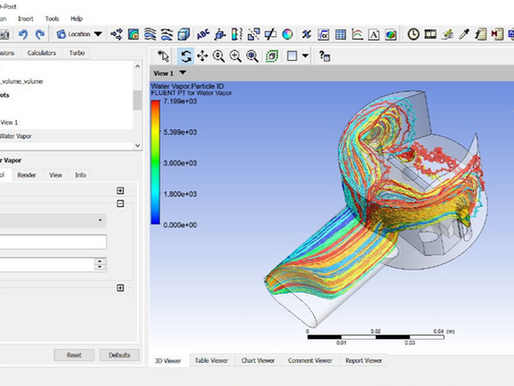Click the outline tree scroll-down arrow
Screen dimensions: 514x386
point(138,145)
